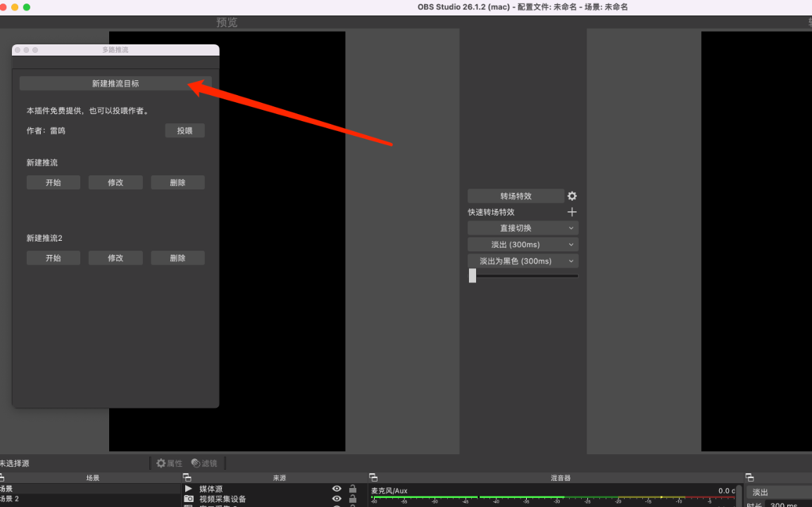Click the 新建推流目标 button
This screenshot has height=507, width=812.
tap(115, 83)
